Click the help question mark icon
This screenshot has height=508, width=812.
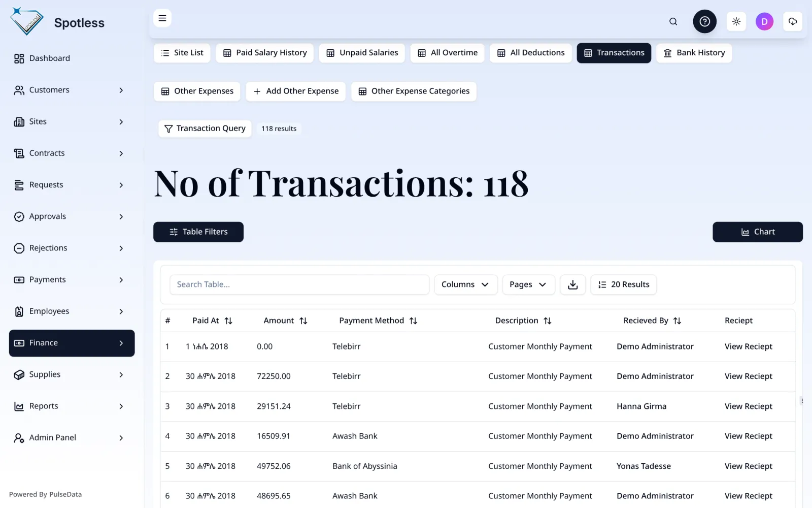[x=704, y=21]
